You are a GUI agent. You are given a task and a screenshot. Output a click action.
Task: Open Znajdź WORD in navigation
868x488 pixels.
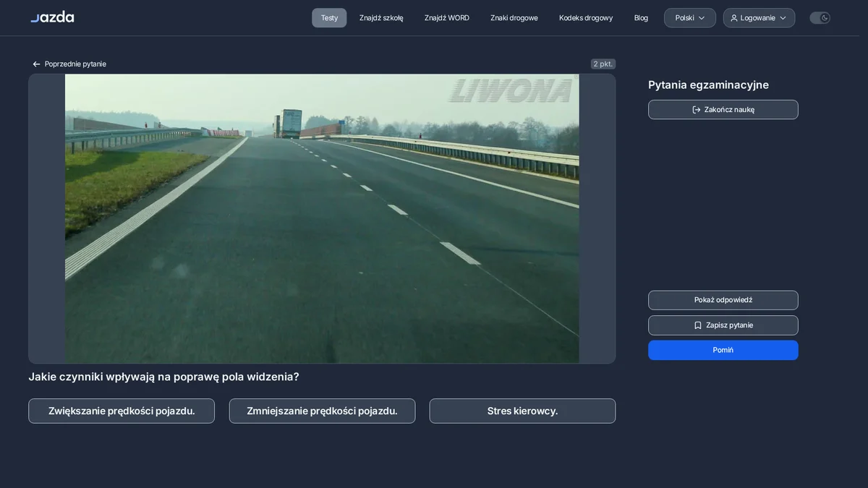(447, 18)
